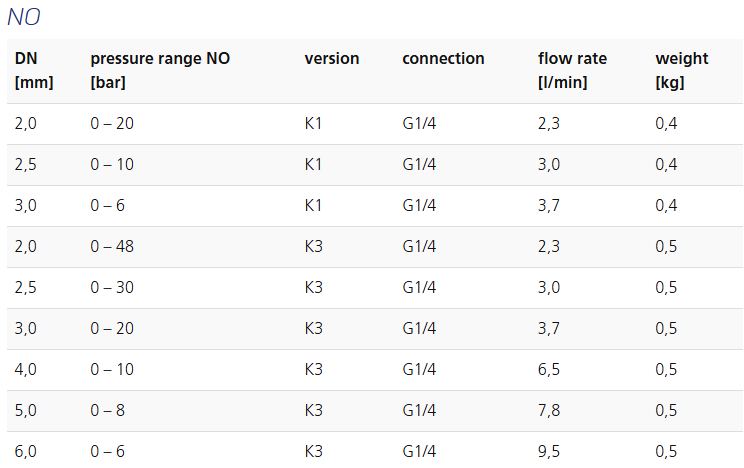The height and width of the screenshot is (468, 744).
Task: Click weight 0,4 in the first row
Action: tap(666, 123)
